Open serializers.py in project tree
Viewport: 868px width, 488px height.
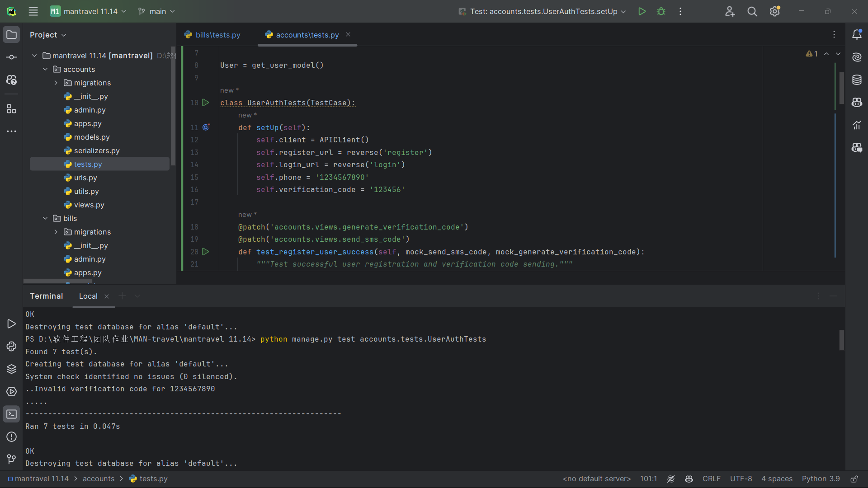(x=97, y=150)
